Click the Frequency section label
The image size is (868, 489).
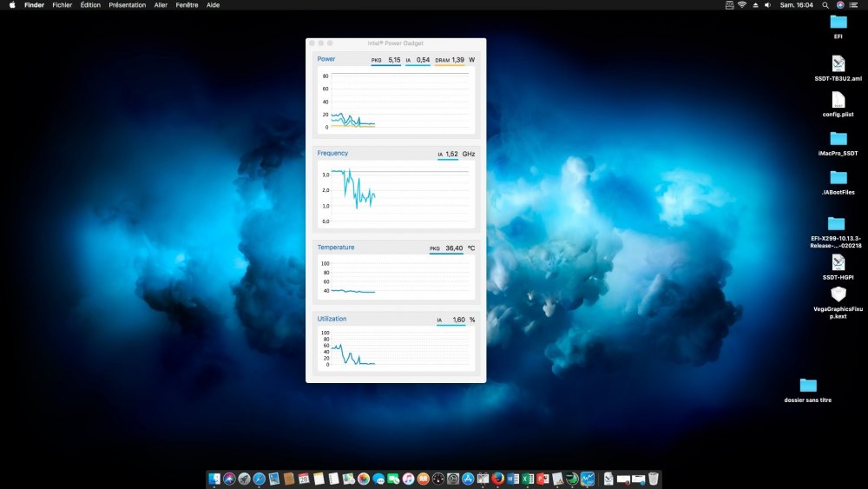[332, 153]
